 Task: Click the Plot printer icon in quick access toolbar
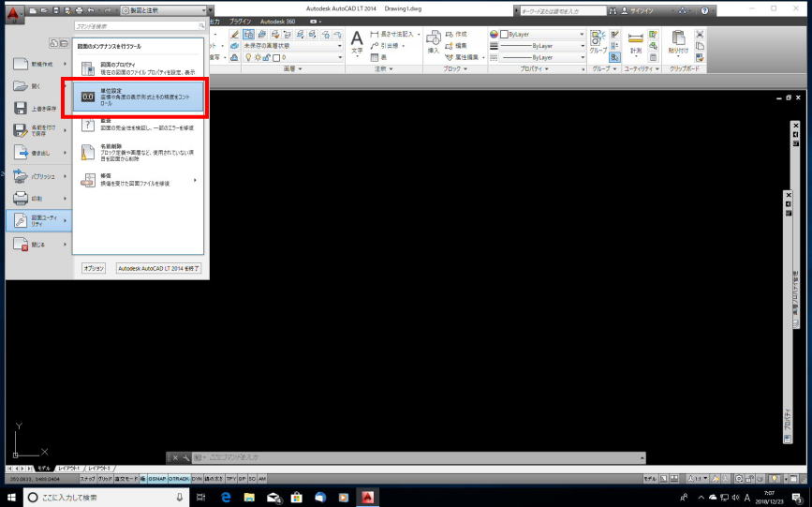[79, 10]
